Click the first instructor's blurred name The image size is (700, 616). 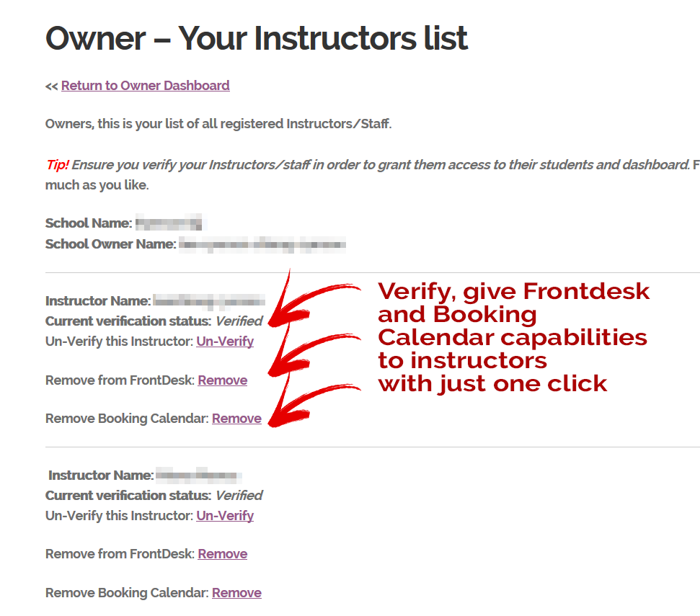click(209, 301)
